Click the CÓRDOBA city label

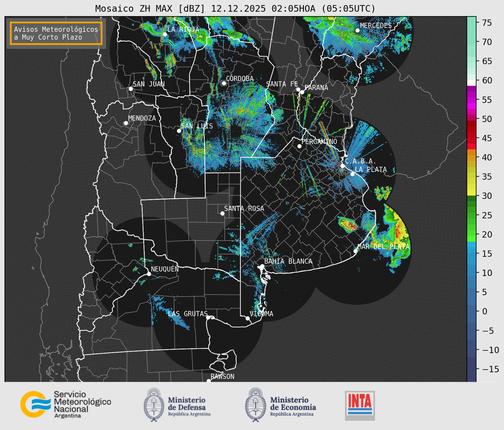(240, 79)
